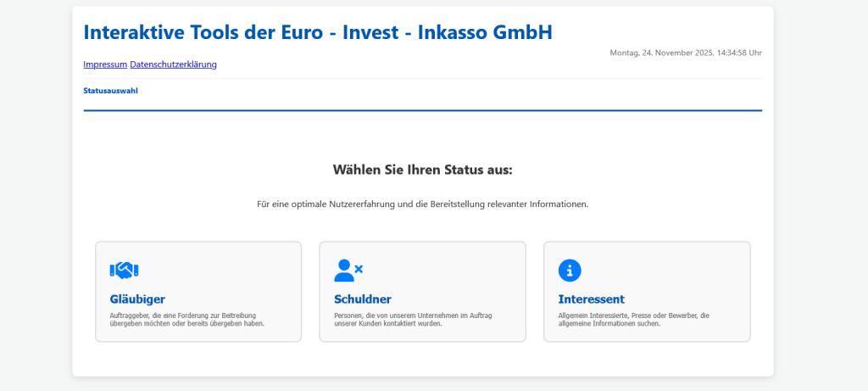The image size is (868, 391).
Task: Click the Schuldner description starting "Personen, die von unserem"
Action: pyautogui.click(x=413, y=320)
